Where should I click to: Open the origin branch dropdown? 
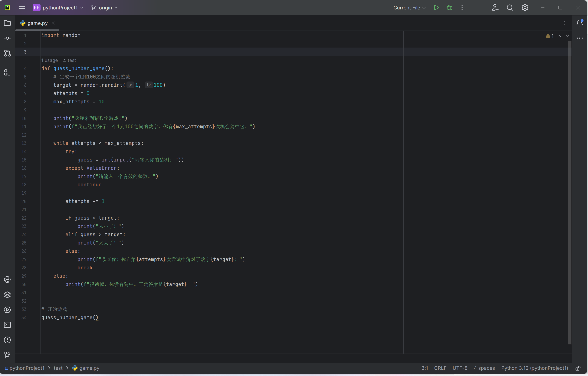point(104,8)
